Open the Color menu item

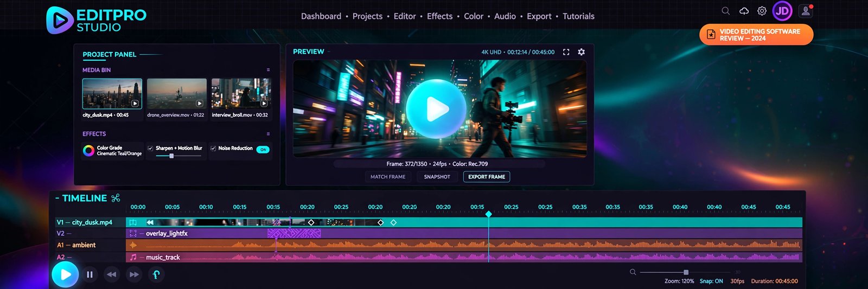coord(474,16)
